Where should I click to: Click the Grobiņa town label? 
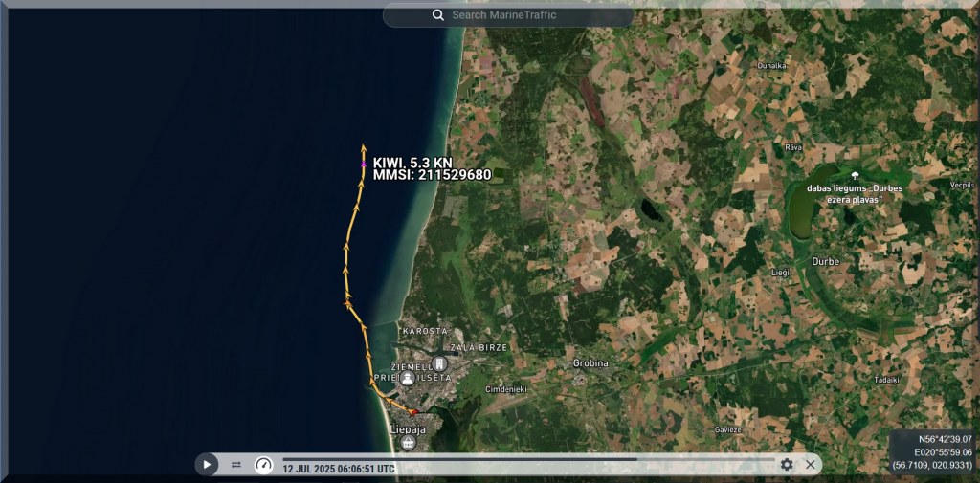pyautogui.click(x=590, y=363)
